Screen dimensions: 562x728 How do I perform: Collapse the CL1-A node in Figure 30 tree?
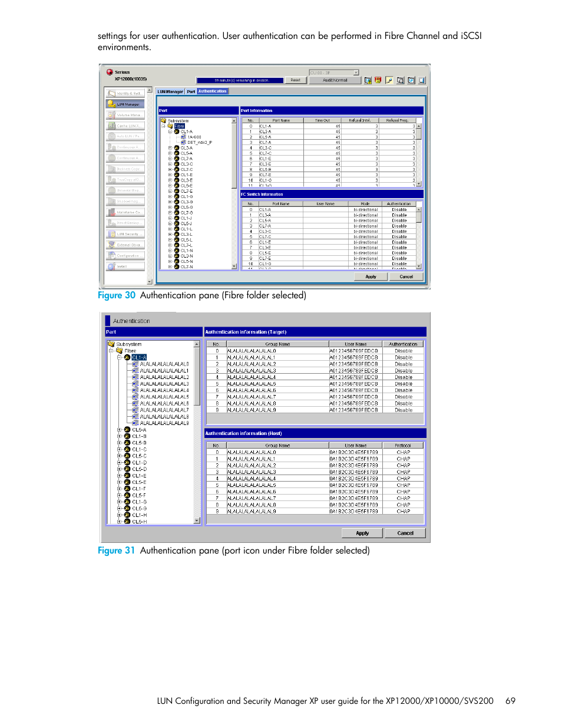[170, 131]
